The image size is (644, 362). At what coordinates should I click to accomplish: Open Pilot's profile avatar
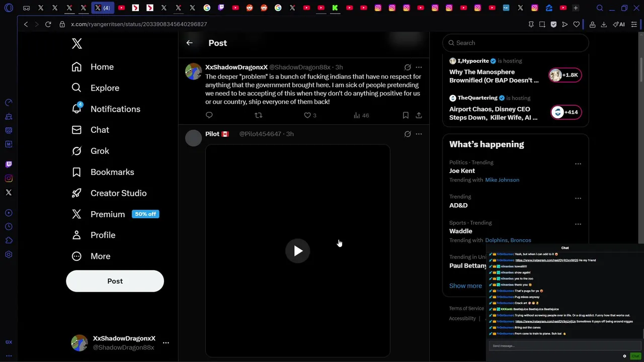[193, 138]
